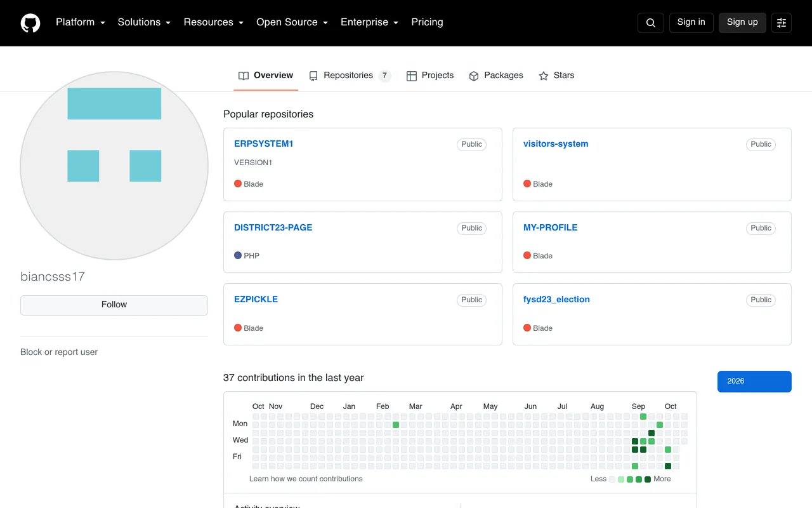This screenshot has height=508, width=812.
Task: Open the fysd23_election repository
Action: point(556,300)
